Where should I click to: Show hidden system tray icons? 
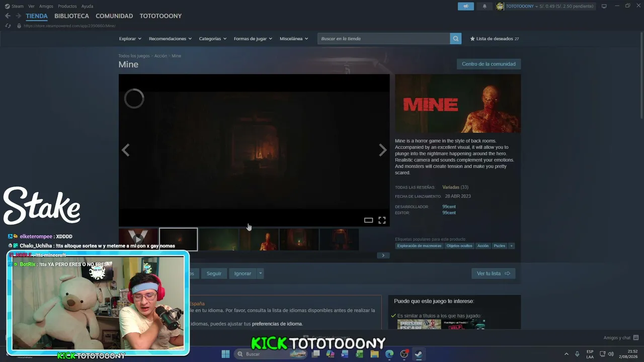click(566, 354)
